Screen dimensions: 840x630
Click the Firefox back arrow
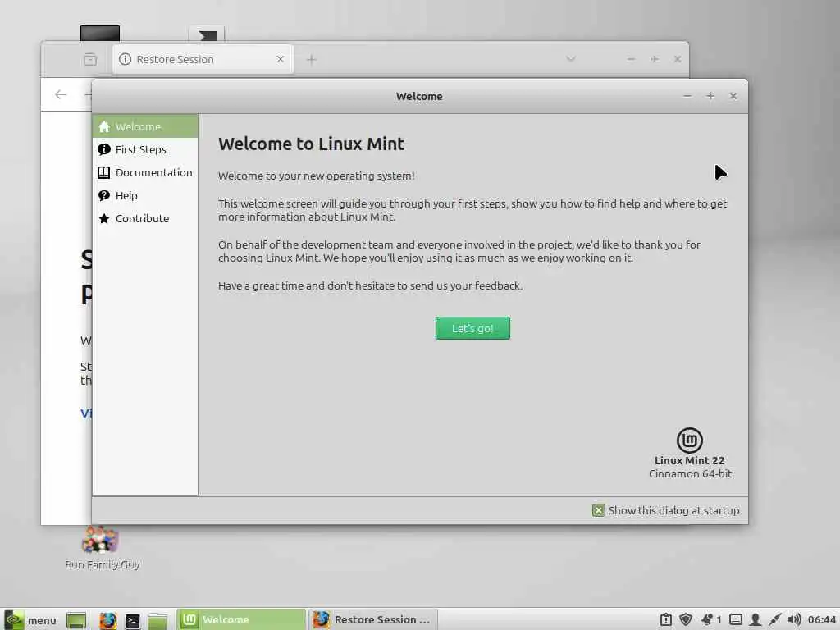click(61, 95)
